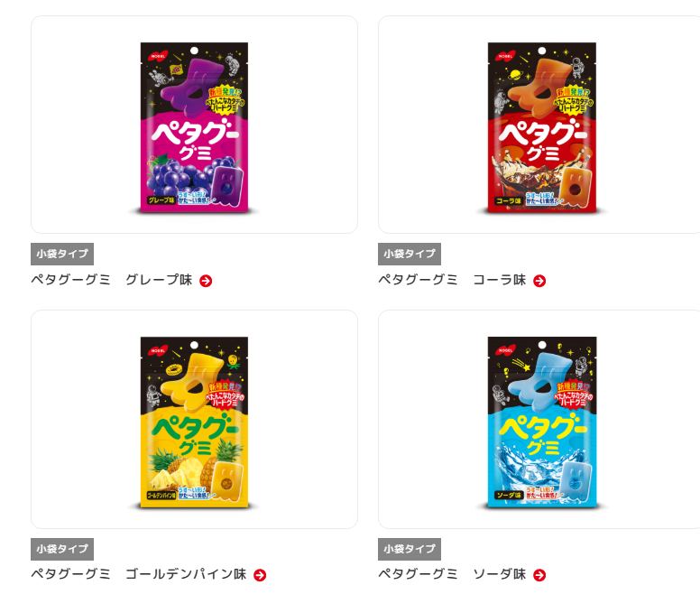Click red arrow icon beside ソーダ味
Screen dimensions: 700x594
point(539,575)
